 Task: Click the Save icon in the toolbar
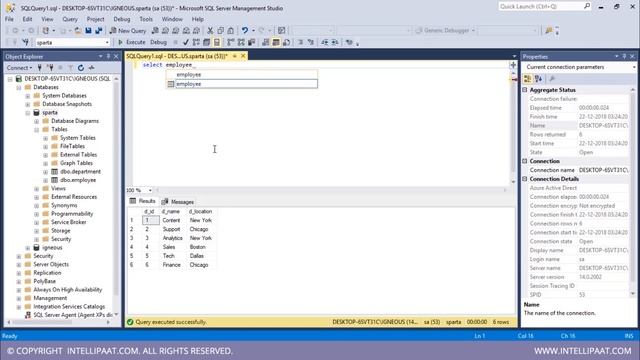point(88,31)
